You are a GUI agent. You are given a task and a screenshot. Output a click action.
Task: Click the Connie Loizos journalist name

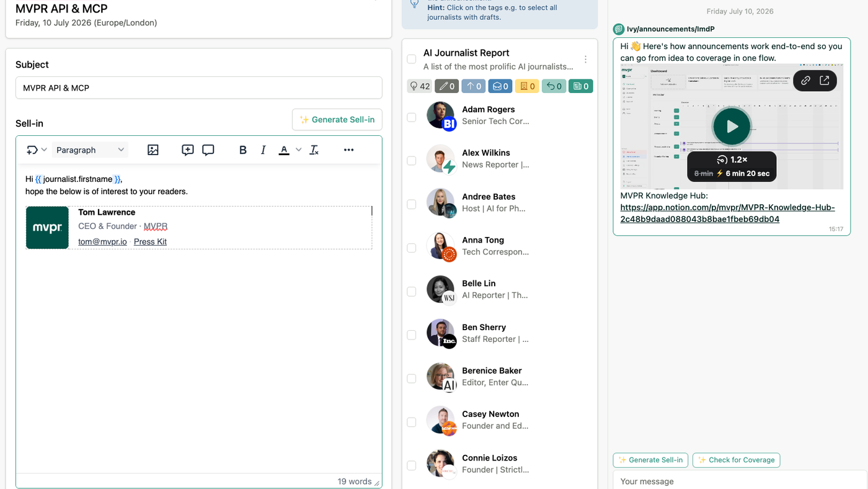(490, 458)
